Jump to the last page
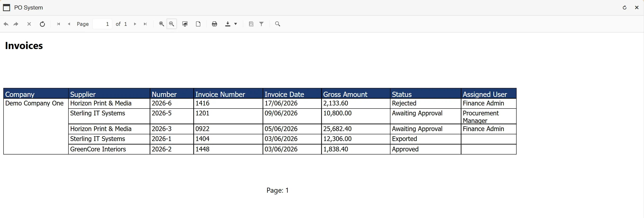This screenshot has width=644, height=218. (x=145, y=24)
